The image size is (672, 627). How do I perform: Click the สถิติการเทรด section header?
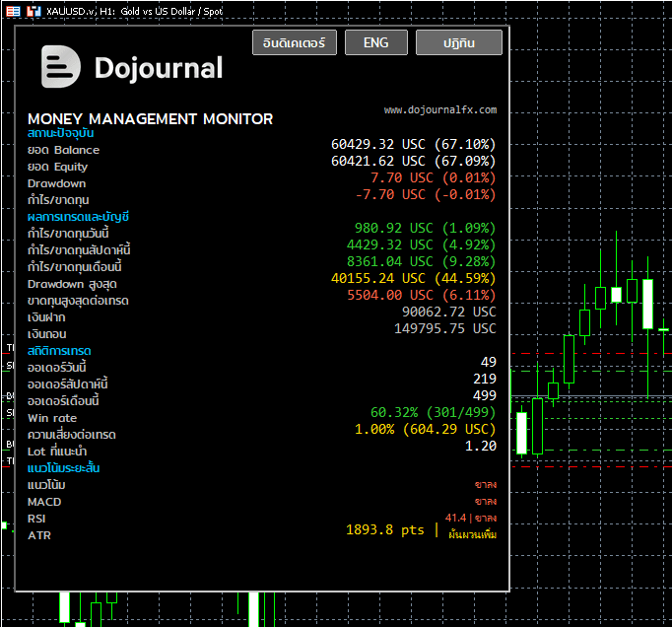pyautogui.click(x=59, y=351)
